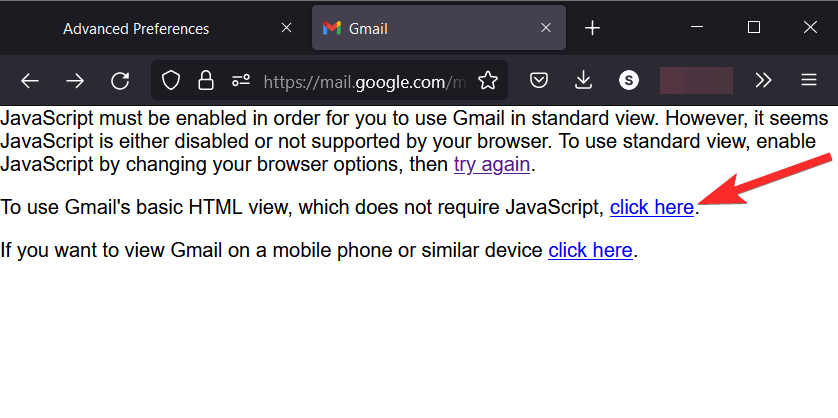
Task: Go back to the previous page
Action: click(x=30, y=81)
